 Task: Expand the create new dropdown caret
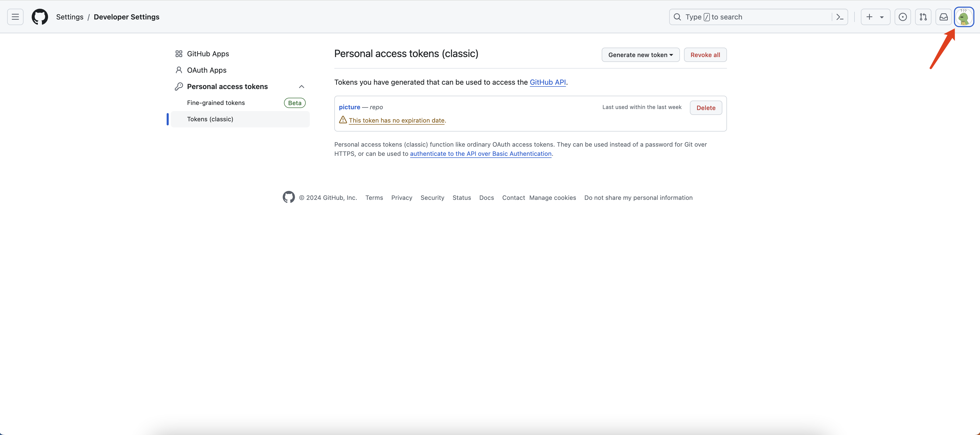(882, 17)
